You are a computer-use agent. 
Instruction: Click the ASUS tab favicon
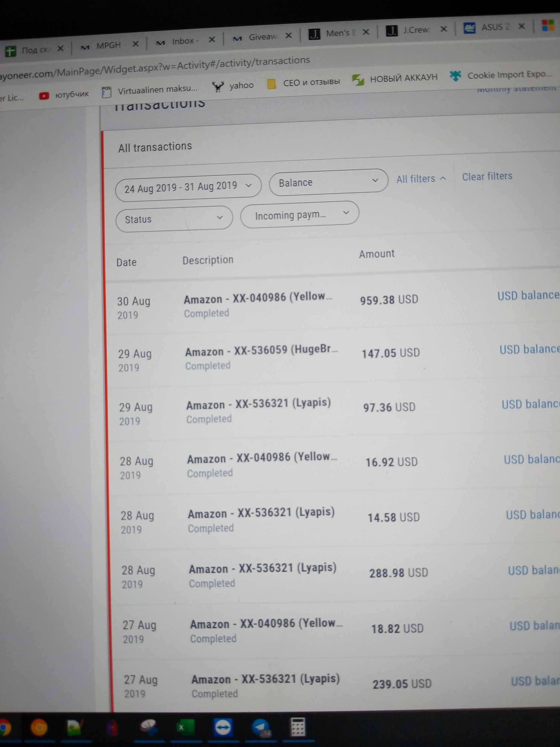click(x=469, y=28)
